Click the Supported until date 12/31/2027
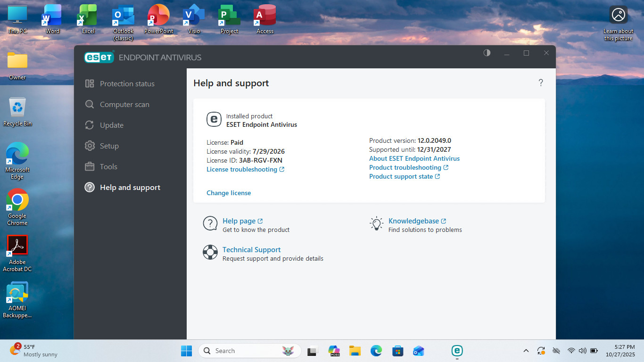Viewport: 644px width, 362px height. tap(434, 149)
